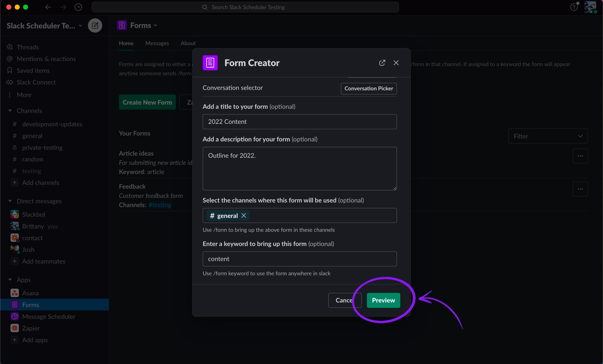This screenshot has width=603, height=364.
Task: Open Form Creator in a new window
Action: (382, 63)
